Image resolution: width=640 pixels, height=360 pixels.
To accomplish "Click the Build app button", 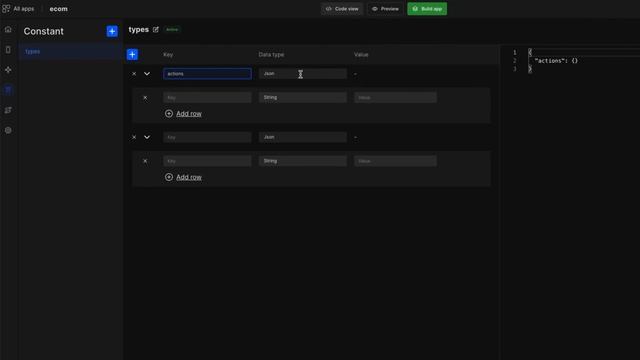I will coord(427,9).
